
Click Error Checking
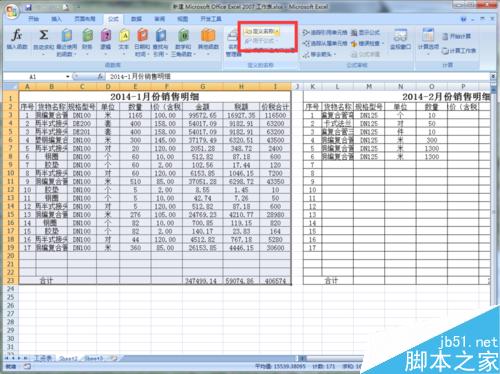tap(366, 44)
